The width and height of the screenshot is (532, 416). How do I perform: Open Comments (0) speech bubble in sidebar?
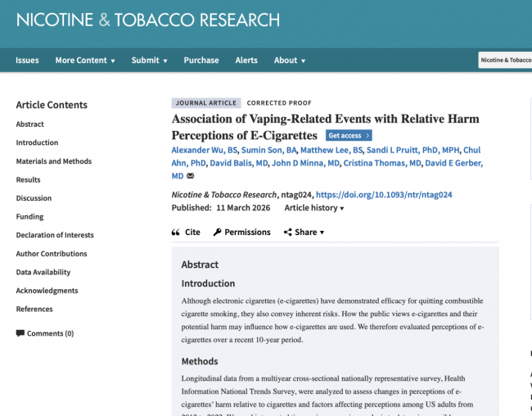[x=20, y=333]
